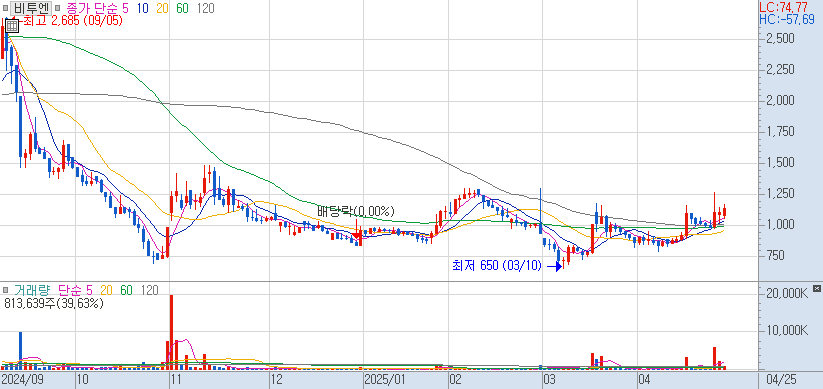Click the 11 month axis label
The image size is (823, 389).
pos(176,379)
